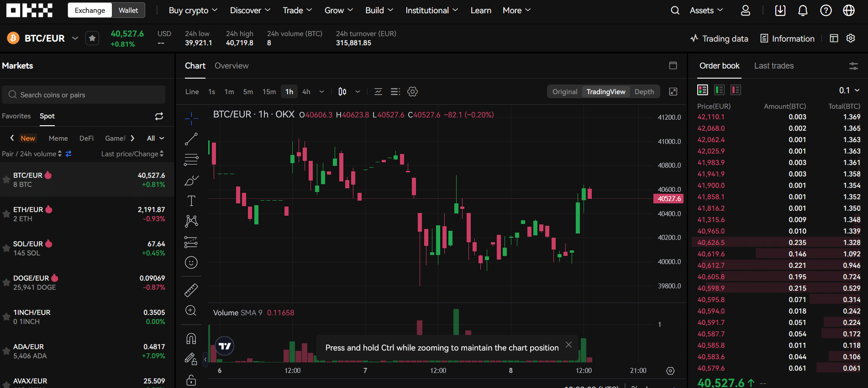Switch chart to Original view
This screenshot has width=868, height=388.
(565, 92)
